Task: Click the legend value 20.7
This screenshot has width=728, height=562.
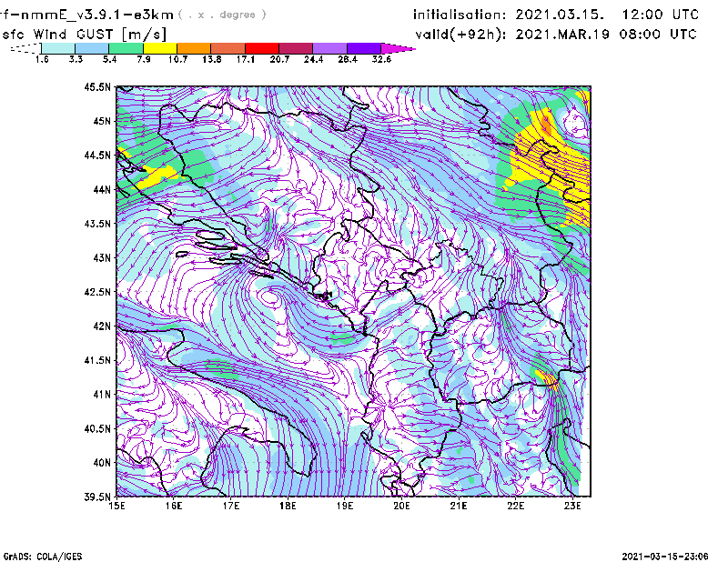Action: pos(279,59)
